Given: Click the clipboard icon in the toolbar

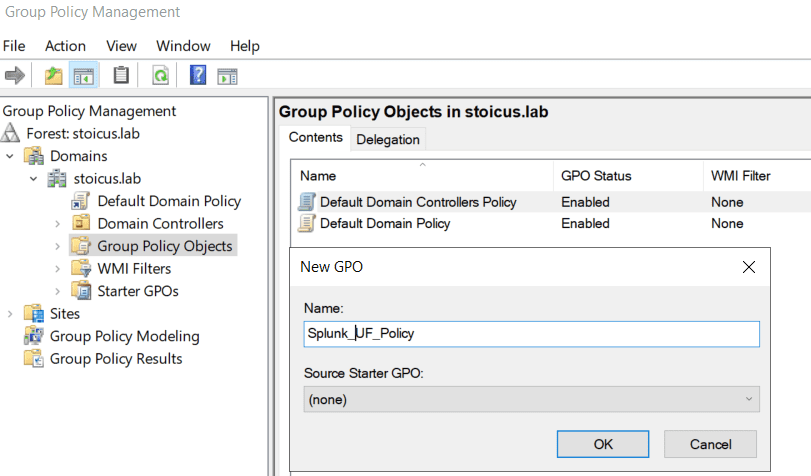Looking at the screenshot, I should [x=121, y=76].
